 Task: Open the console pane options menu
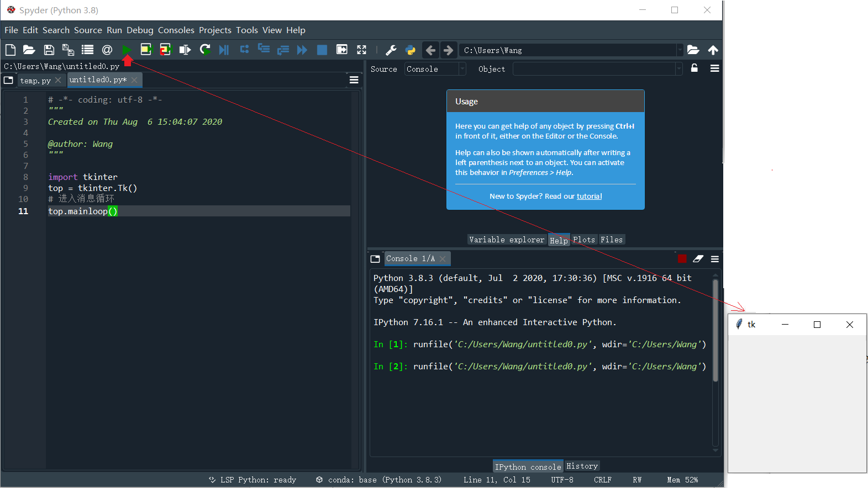coord(715,259)
